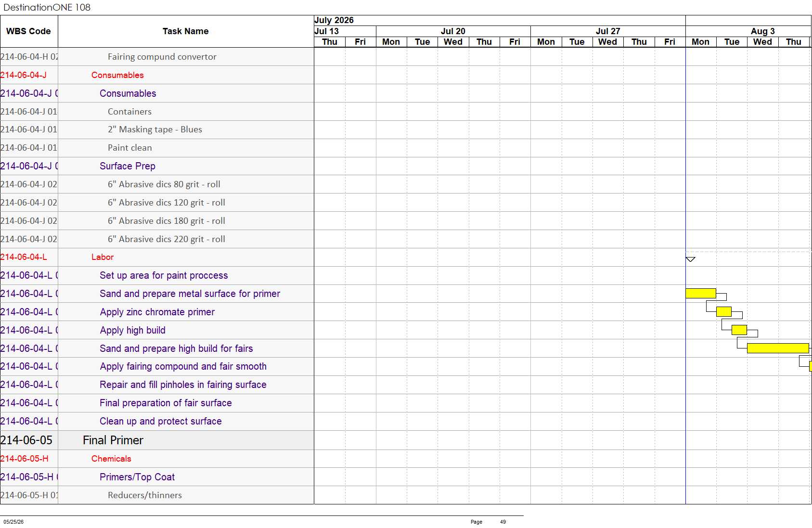Select the yellow bar for Sand and prepare metal surface
Image resolution: width=812 pixels, height=528 pixels.
(x=701, y=293)
